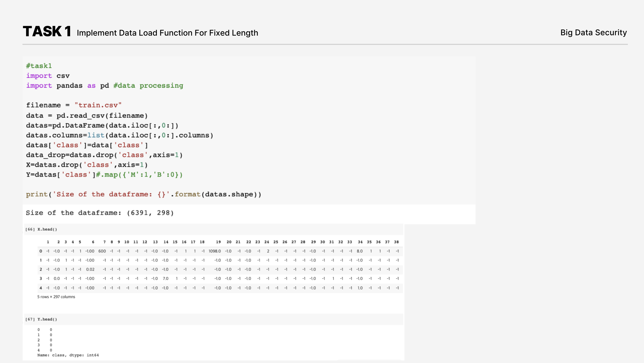Viewport: 644px width, 363px height.
Task: Click the Y=datas['class'] code line
Action: (x=104, y=174)
